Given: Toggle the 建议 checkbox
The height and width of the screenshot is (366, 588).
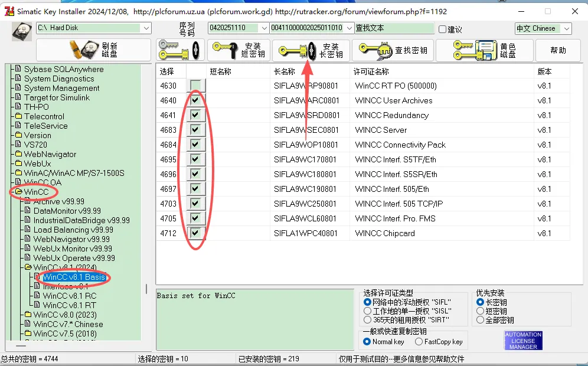Looking at the screenshot, I should (x=443, y=30).
